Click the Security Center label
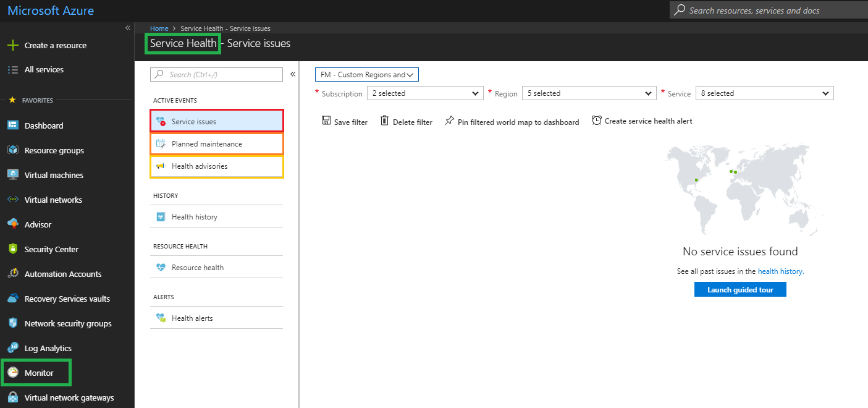This screenshot has height=408, width=868. click(x=51, y=250)
